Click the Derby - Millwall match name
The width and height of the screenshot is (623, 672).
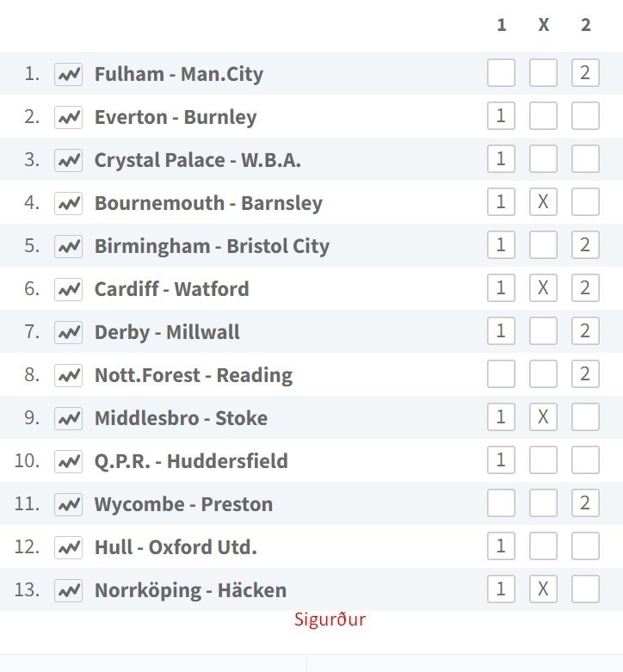click(x=167, y=333)
